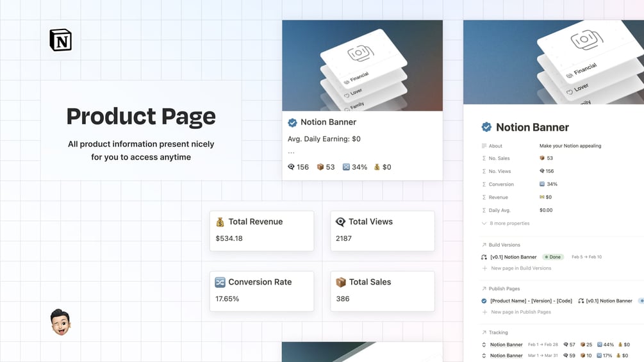The image size is (644, 362).
Task: Click the [v0.1] Notion Banner relation in Publish Pages
Action: click(606, 301)
